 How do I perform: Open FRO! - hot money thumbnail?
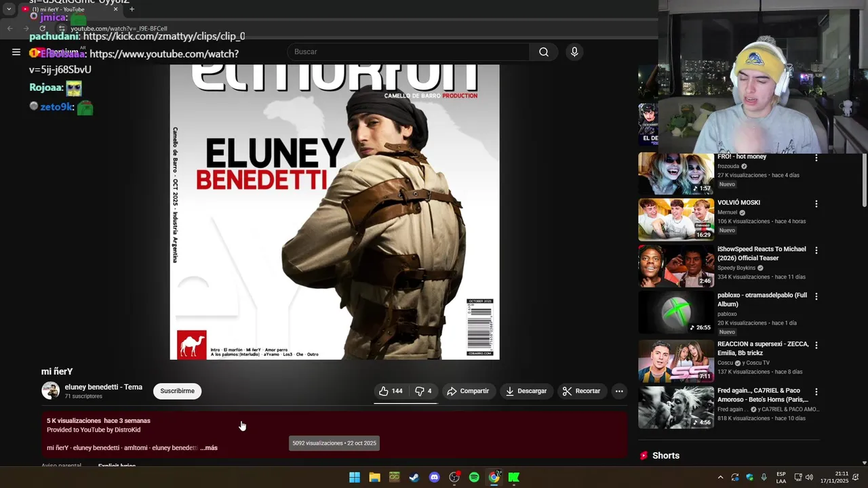676,174
